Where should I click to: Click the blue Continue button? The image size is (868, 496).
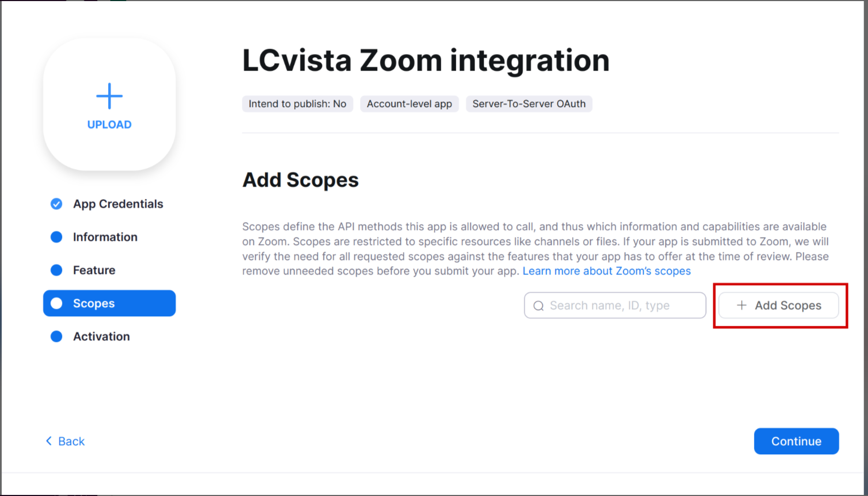coord(796,441)
